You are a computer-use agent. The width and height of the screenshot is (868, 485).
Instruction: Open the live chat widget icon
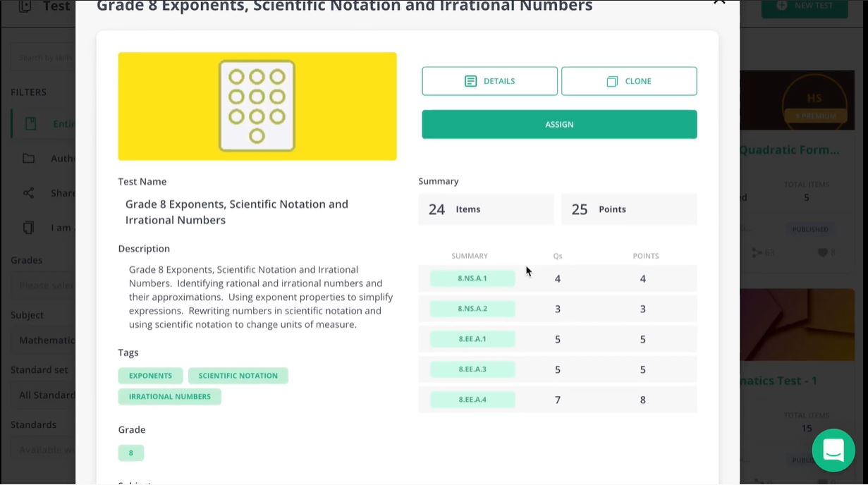[833, 450]
